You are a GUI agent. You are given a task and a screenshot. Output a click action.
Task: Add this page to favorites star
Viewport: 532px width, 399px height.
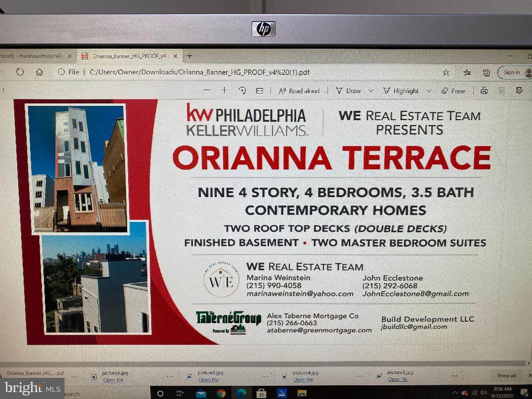click(446, 72)
